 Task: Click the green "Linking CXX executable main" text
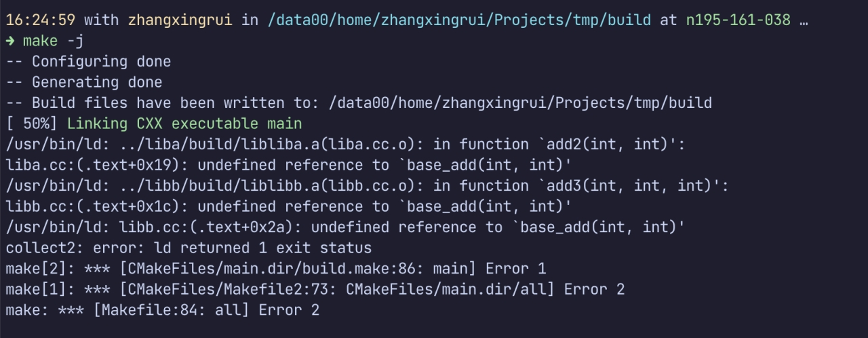[184, 124]
